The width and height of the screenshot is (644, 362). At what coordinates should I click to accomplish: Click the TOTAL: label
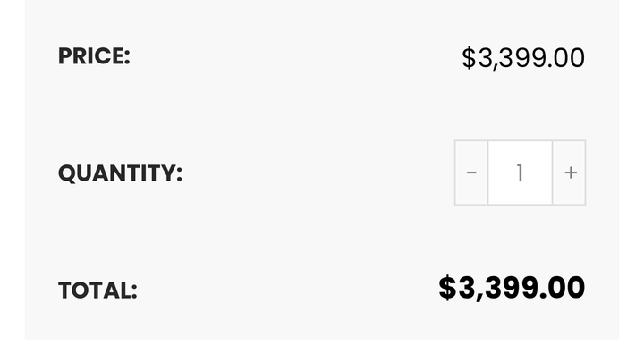[x=97, y=290]
